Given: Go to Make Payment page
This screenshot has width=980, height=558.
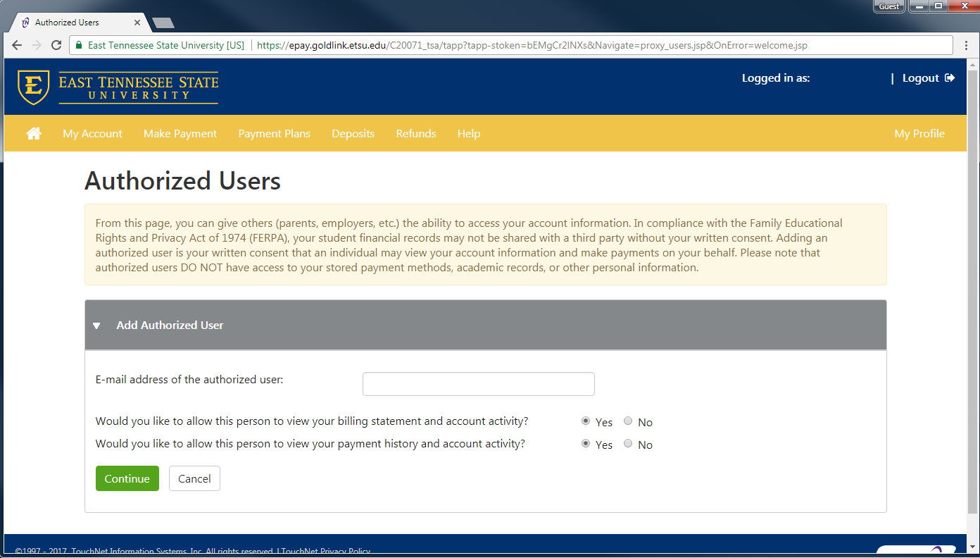Looking at the screenshot, I should [x=180, y=133].
